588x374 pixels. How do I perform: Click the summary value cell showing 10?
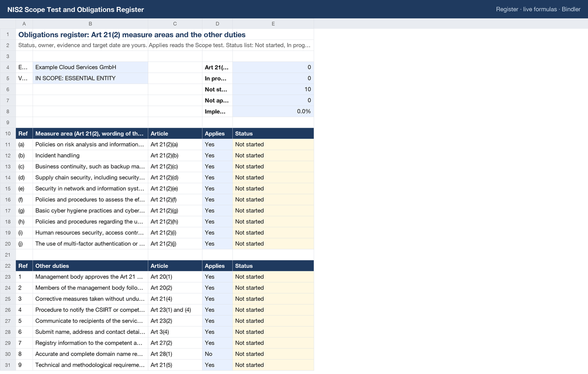click(x=273, y=90)
